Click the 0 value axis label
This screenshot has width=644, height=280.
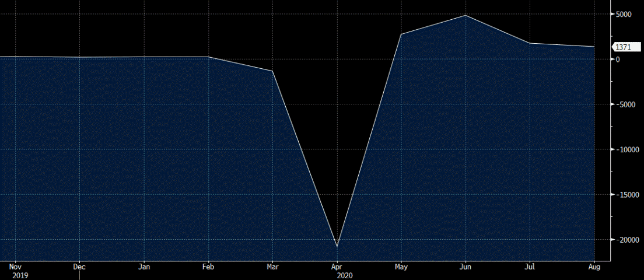(617, 60)
